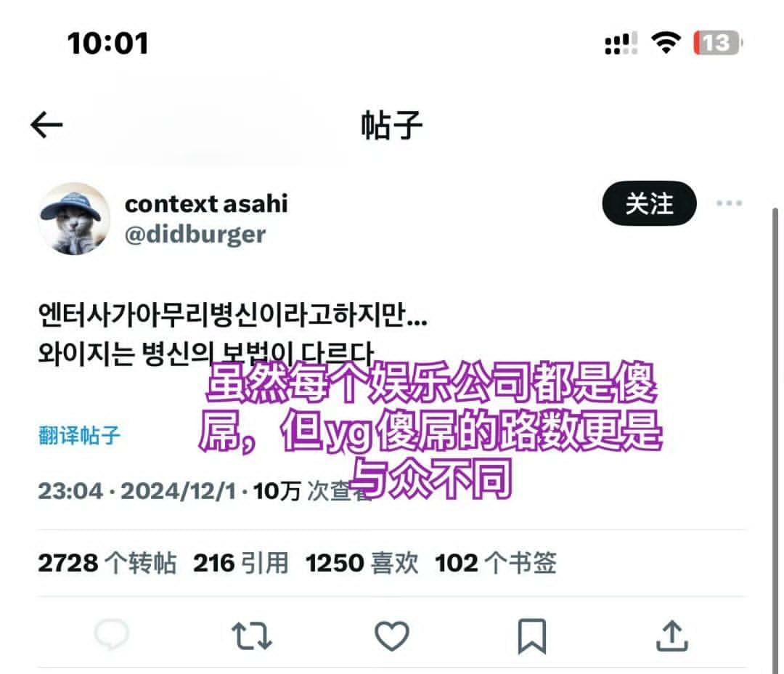Tap the share upload icon
The width and height of the screenshot is (784, 674).
pos(672,636)
